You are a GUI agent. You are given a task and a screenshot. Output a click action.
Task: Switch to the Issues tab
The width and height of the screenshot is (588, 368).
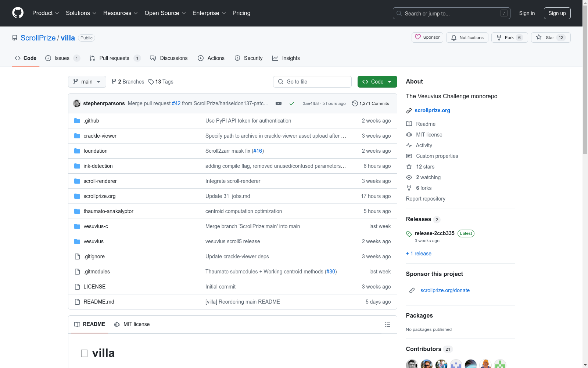pos(62,58)
